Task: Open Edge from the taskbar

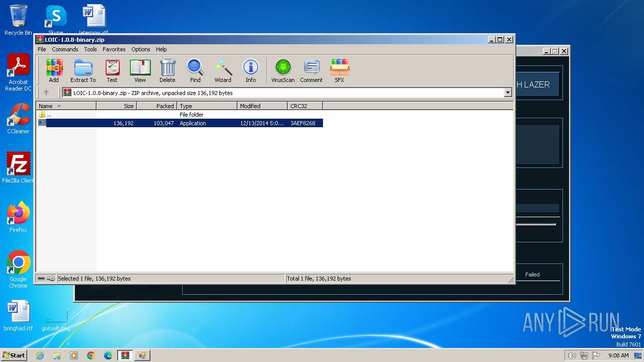Action: coord(108,355)
